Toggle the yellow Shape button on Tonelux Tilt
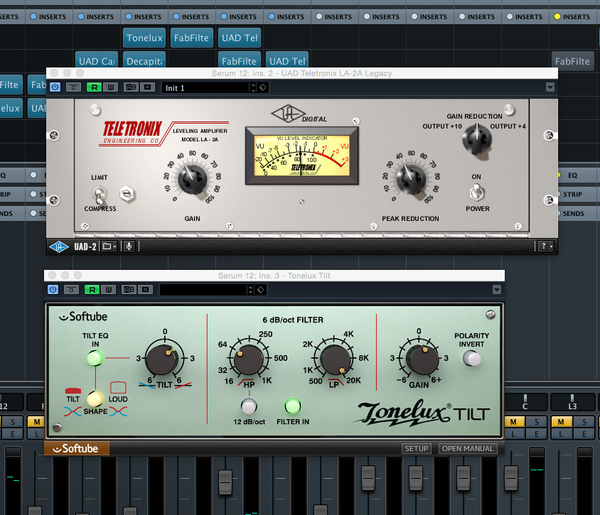This screenshot has height=515, width=600. click(x=95, y=399)
